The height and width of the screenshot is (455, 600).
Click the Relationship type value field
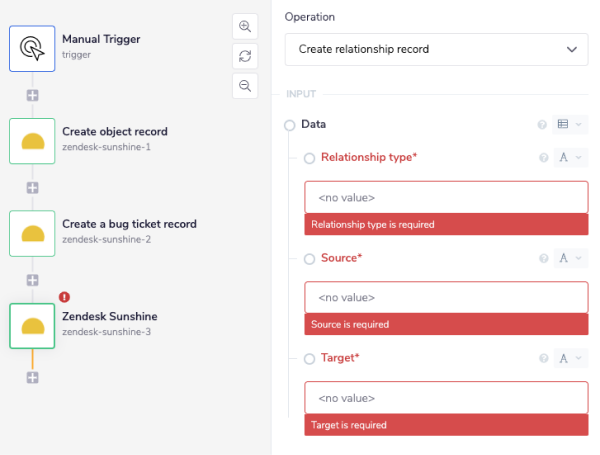point(446,198)
